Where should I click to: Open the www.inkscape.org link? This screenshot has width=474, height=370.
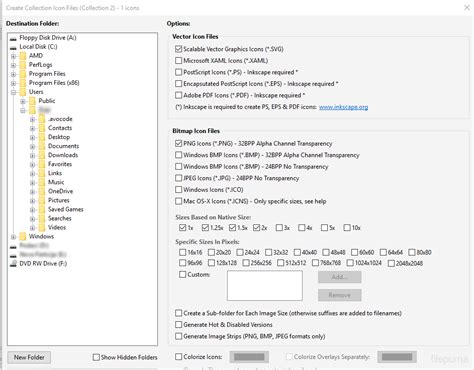click(343, 107)
